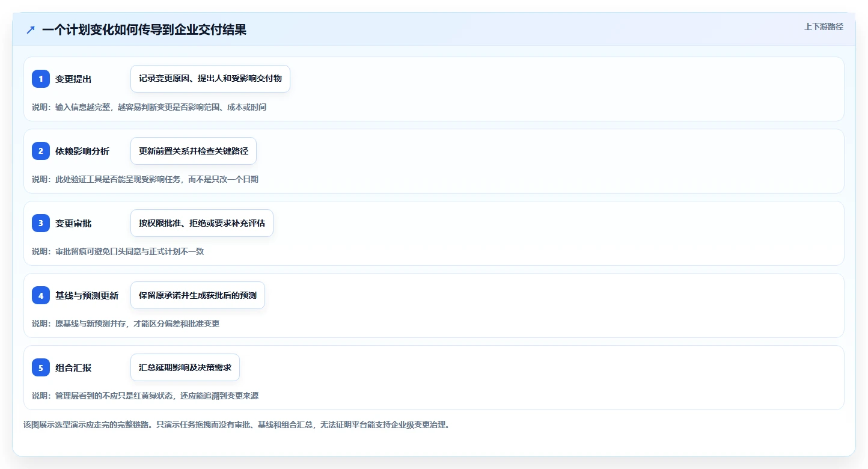
Task: Select step number badge 5
Action: pyautogui.click(x=41, y=367)
